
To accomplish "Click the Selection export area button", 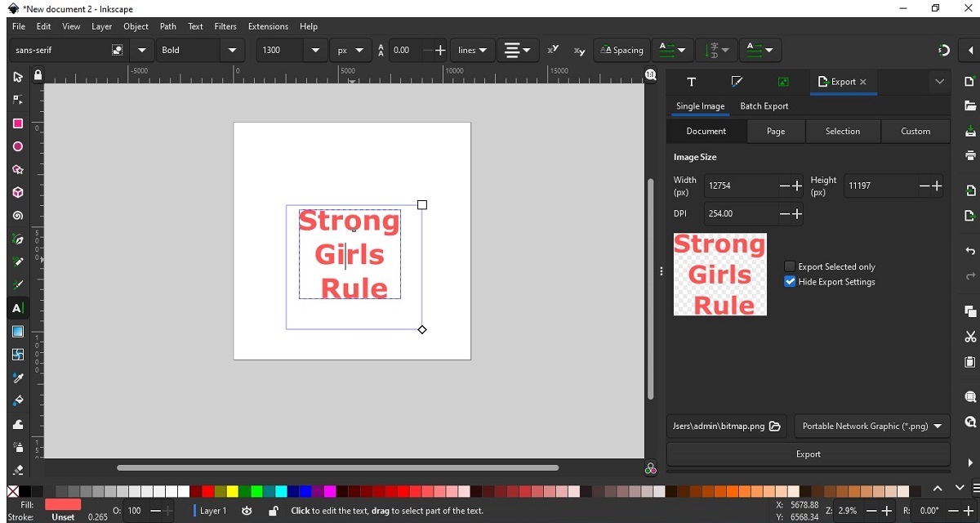I will pos(843,131).
